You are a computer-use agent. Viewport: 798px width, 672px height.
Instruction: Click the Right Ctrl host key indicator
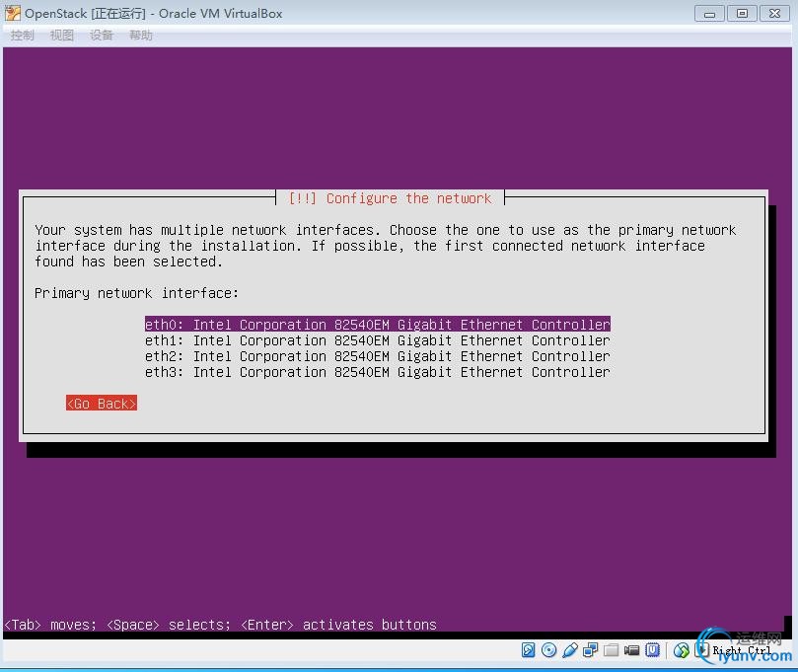pos(742,650)
